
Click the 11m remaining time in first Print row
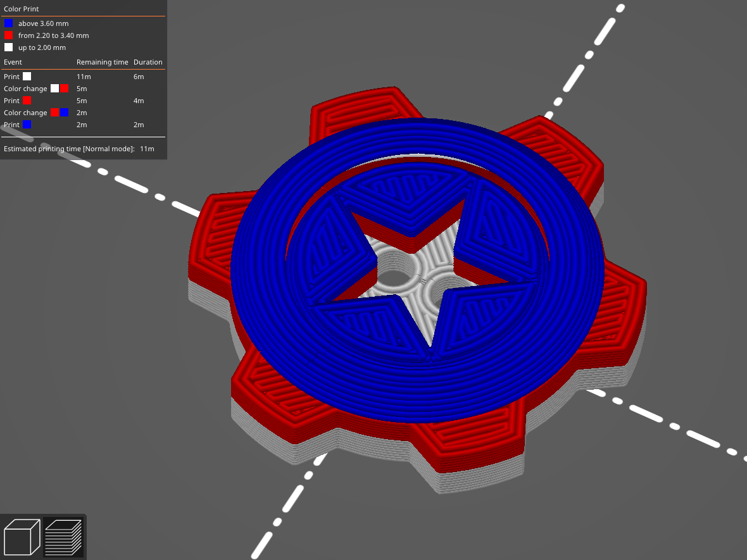click(84, 77)
